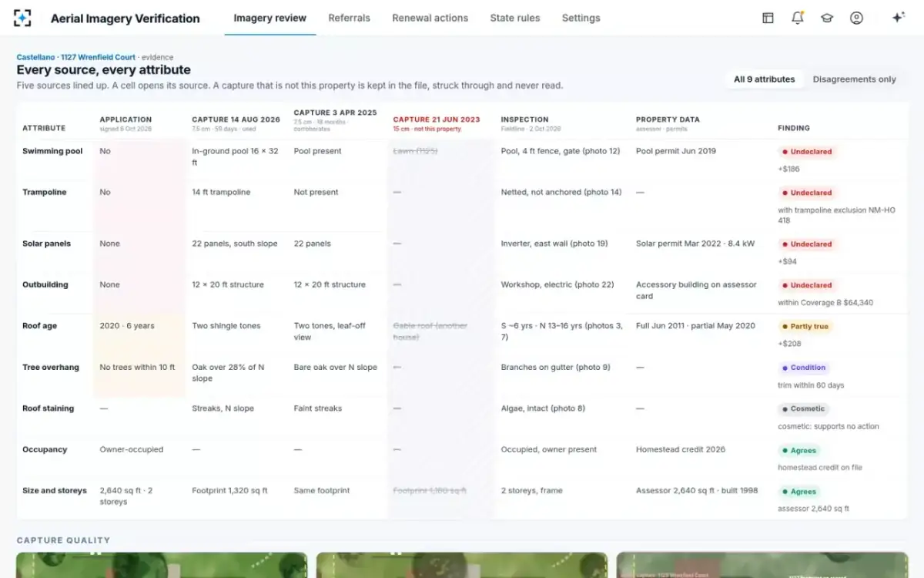Open the Renewal actions tab
The height and width of the screenshot is (578, 924).
pyautogui.click(x=430, y=18)
